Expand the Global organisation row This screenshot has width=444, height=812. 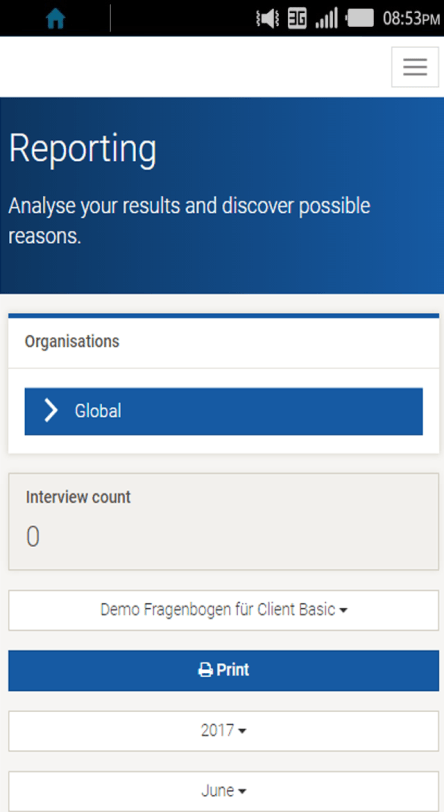click(224, 411)
